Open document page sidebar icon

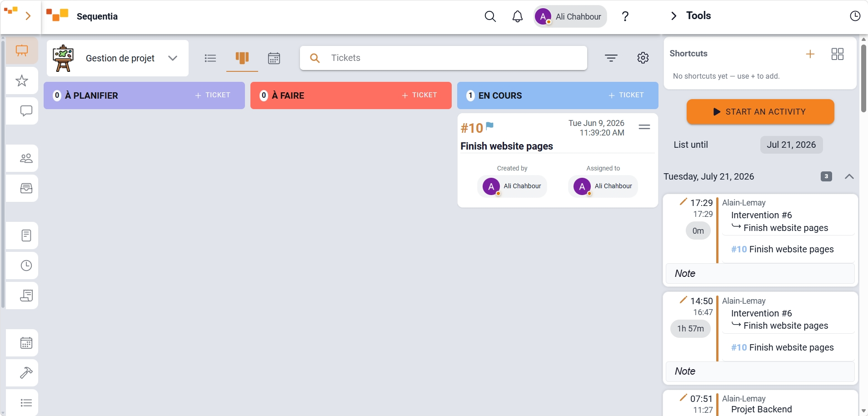click(x=26, y=236)
